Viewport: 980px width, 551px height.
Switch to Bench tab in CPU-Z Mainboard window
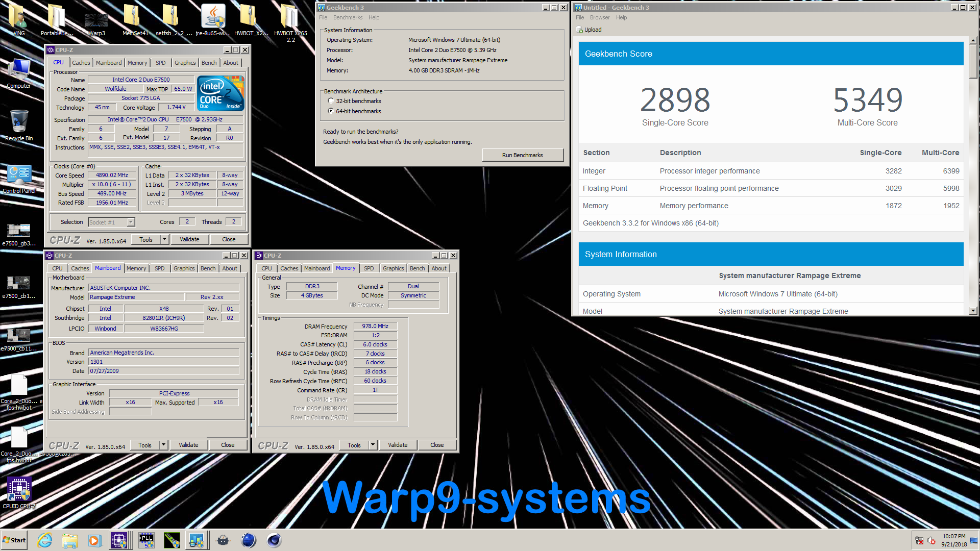tap(208, 268)
